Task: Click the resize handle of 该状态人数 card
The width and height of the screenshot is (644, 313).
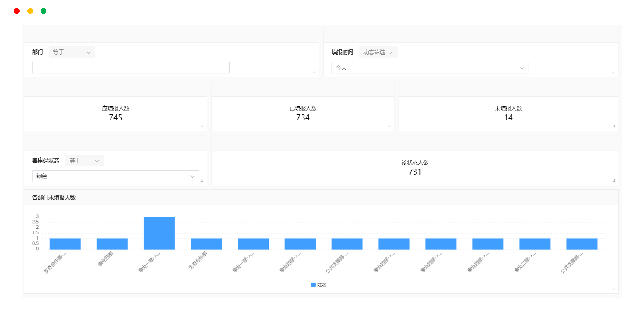Action: 614,181
